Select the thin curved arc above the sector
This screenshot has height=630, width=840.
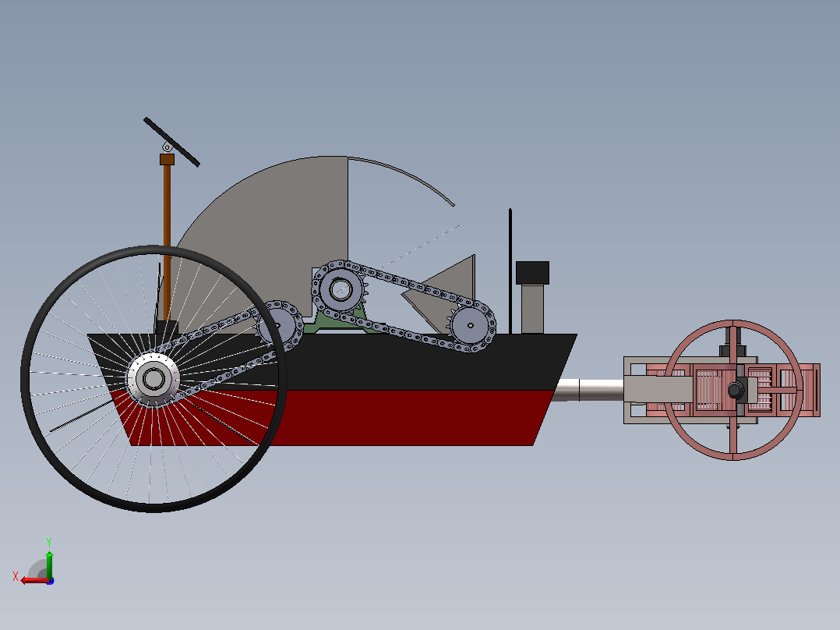(405, 175)
